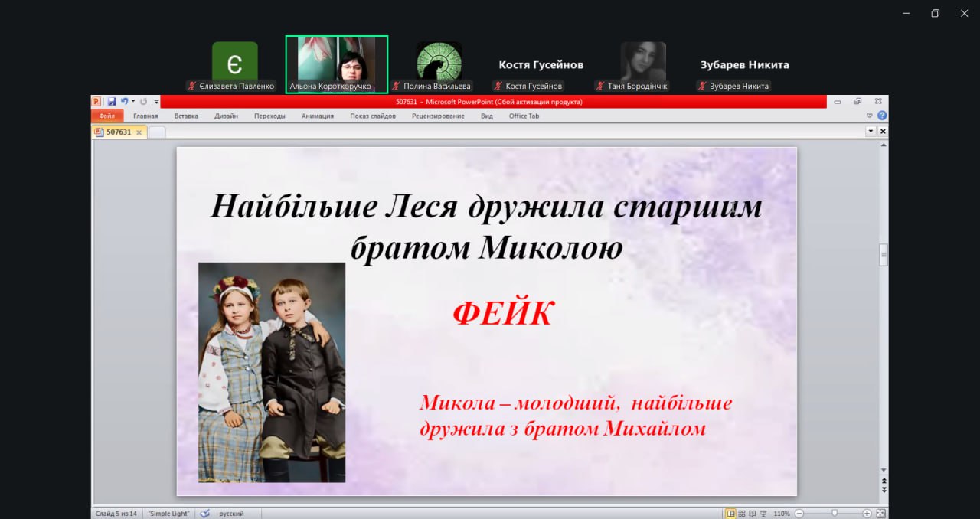980x519 pixels.
Task: Fit slide to current window icon
Action: (x=880, y=513)
